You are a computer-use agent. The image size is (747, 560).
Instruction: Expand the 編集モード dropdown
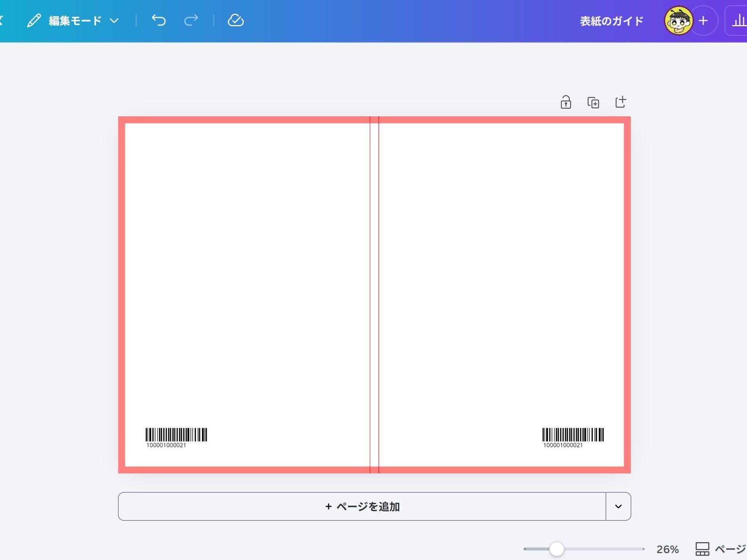click(115, 21)
